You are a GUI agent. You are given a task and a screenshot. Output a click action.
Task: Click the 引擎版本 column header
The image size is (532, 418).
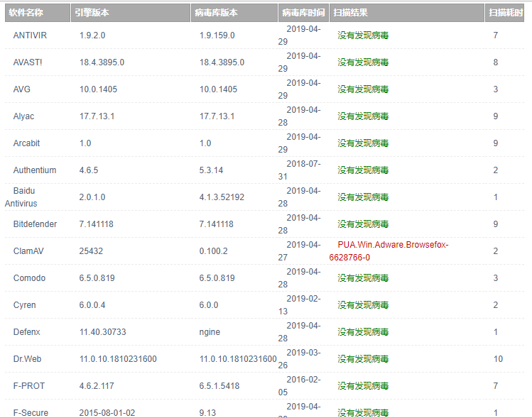pyautogui.click(x=130, y=13)
